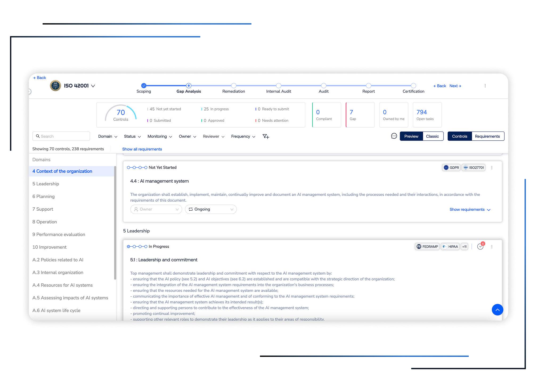
Task: Switch view to Classic mode
Action: pyautogui.click(x=432, y=136)
